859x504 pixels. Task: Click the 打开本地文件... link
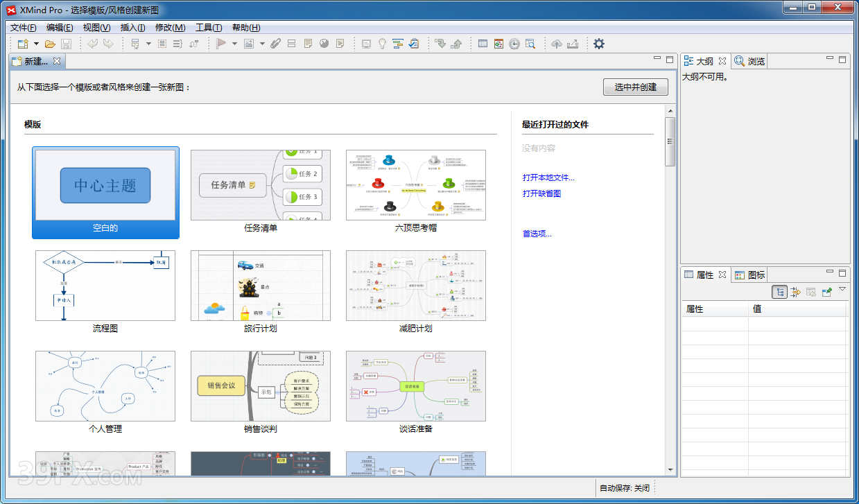(x=548, y=177)
